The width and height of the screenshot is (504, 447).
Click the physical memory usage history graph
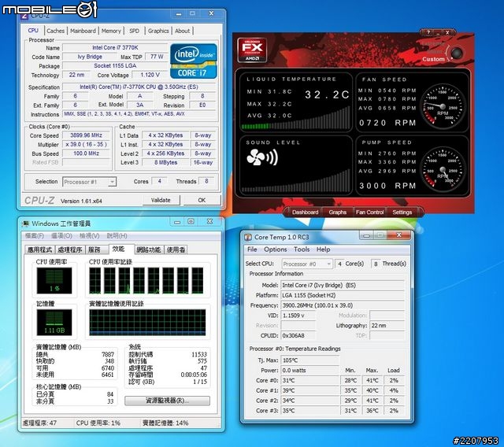pos(147,323)
